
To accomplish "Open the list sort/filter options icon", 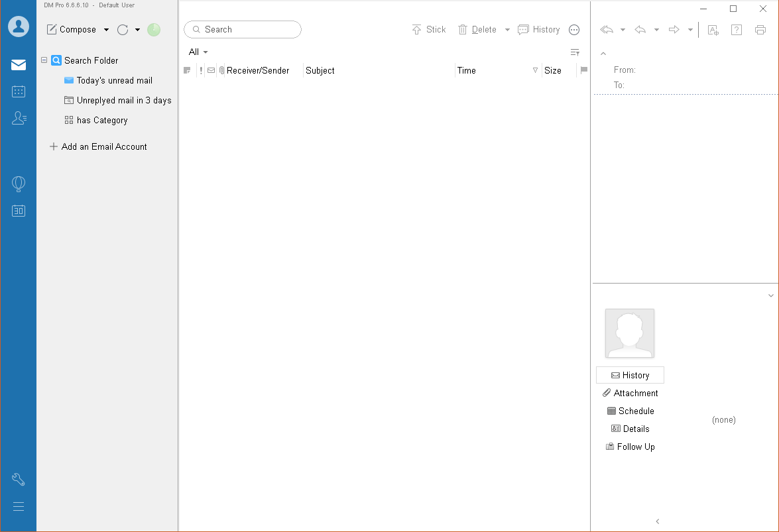I will [575, 52].
